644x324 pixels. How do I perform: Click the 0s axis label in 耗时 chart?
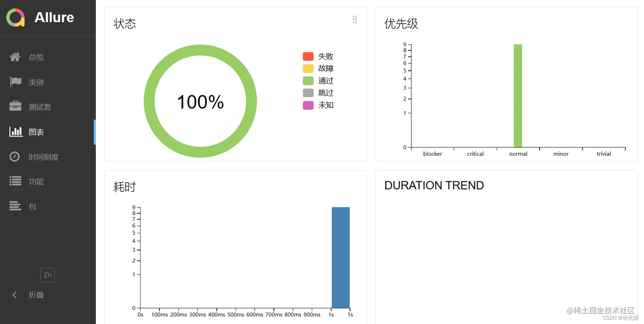pyautogui.click(x=141, y=315)
